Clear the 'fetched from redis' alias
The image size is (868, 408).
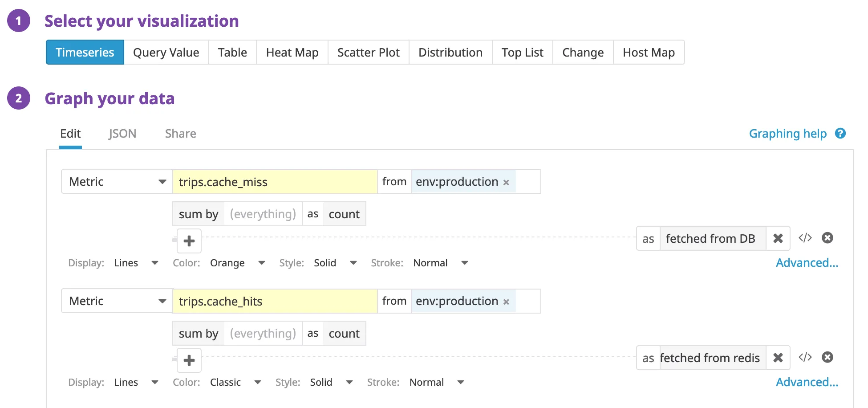pyautogui.click(x=778, y=358)
